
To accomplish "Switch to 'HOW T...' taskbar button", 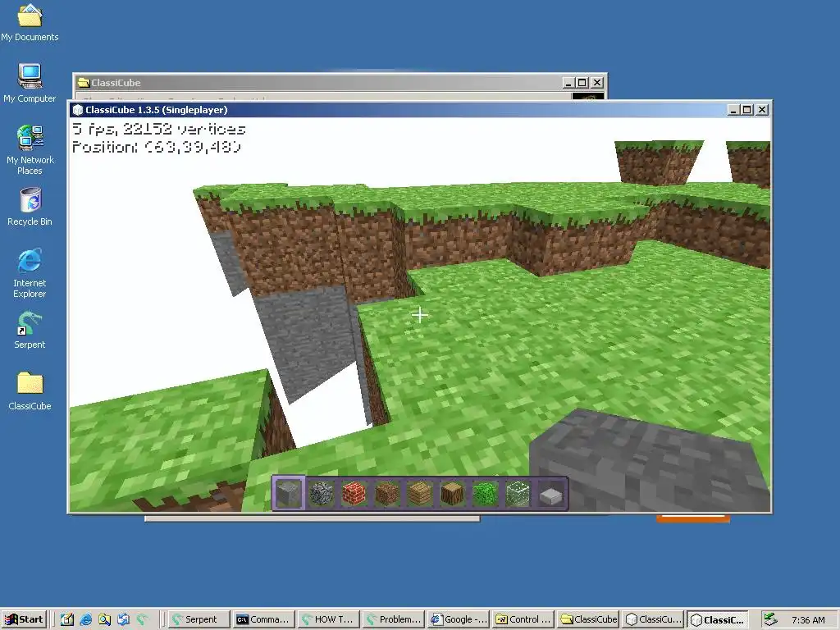I will point(329,619).
